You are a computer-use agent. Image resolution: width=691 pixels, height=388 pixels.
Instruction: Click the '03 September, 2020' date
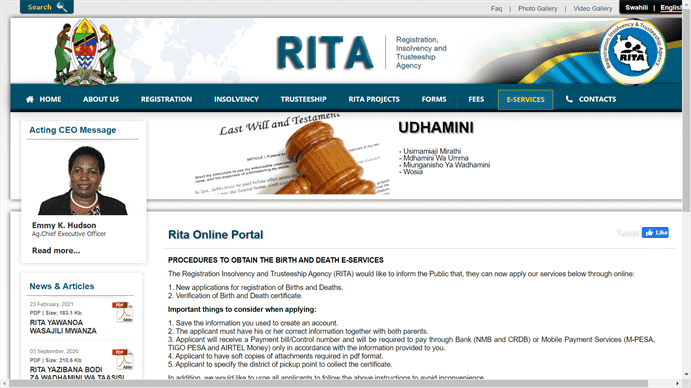54,351
